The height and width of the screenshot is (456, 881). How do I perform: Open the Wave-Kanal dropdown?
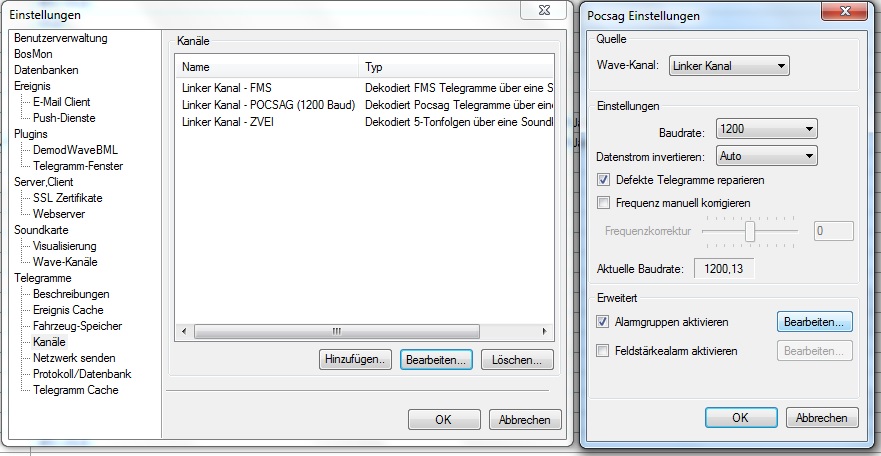coord(728,66)
